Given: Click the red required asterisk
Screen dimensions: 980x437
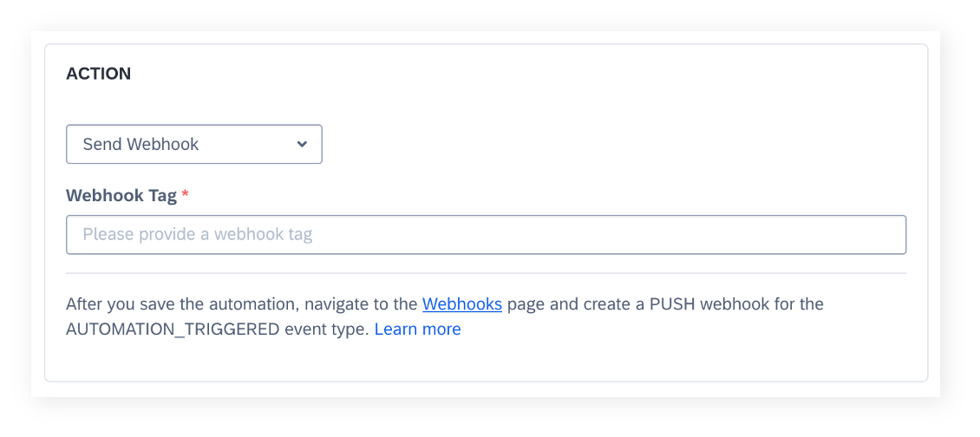Looking at the screenshot, I should click(x=185, y=194).
